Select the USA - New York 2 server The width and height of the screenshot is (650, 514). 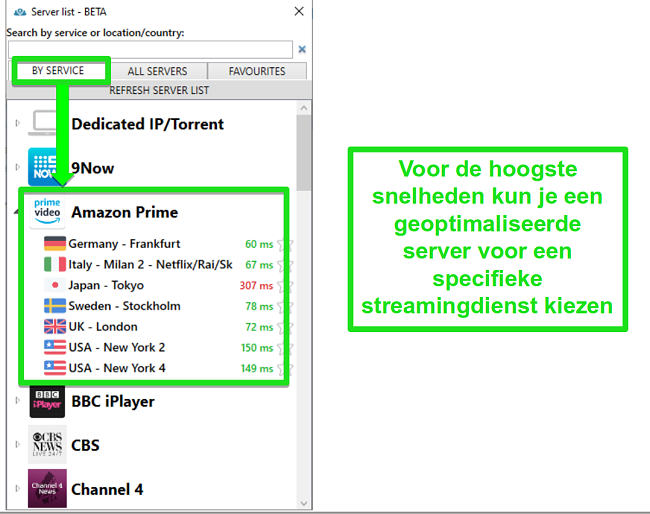point(117,347)
